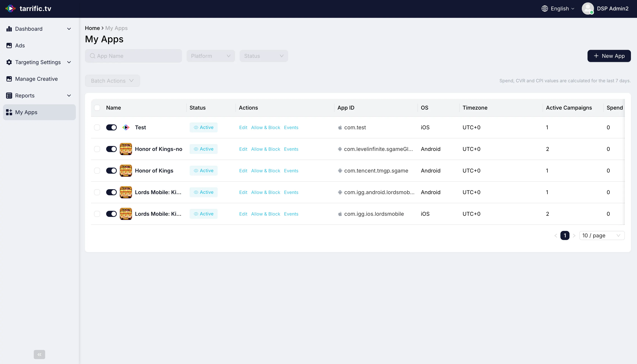Expand the Reports menu chevron
Image resolution: width=637 pixels, height=364 pixels.
[69, 96]
